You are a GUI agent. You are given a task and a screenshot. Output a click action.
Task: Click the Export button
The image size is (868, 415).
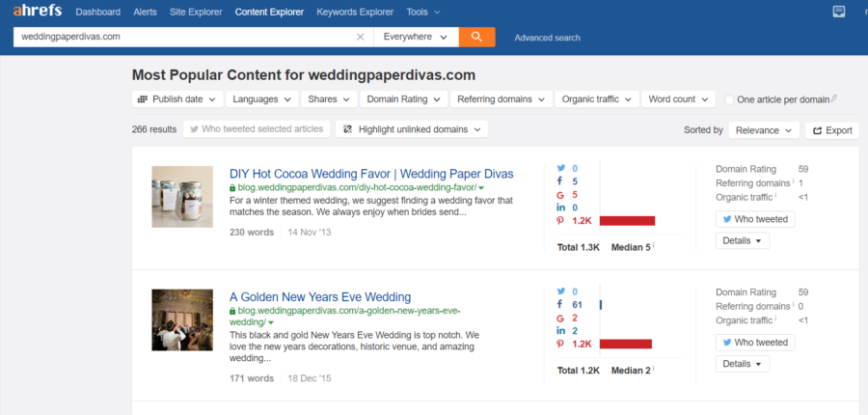tap(832, 130)
